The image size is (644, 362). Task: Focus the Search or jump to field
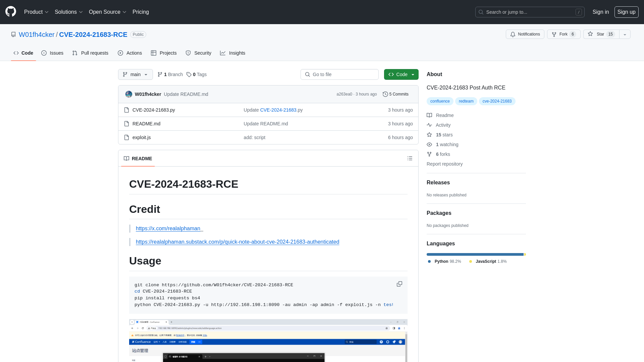[x=530, y=12]
